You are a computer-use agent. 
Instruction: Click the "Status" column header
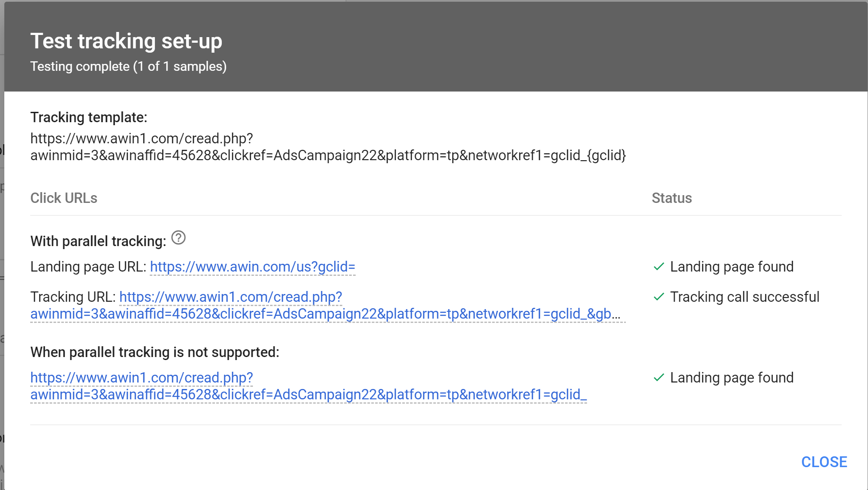point(671,198)
